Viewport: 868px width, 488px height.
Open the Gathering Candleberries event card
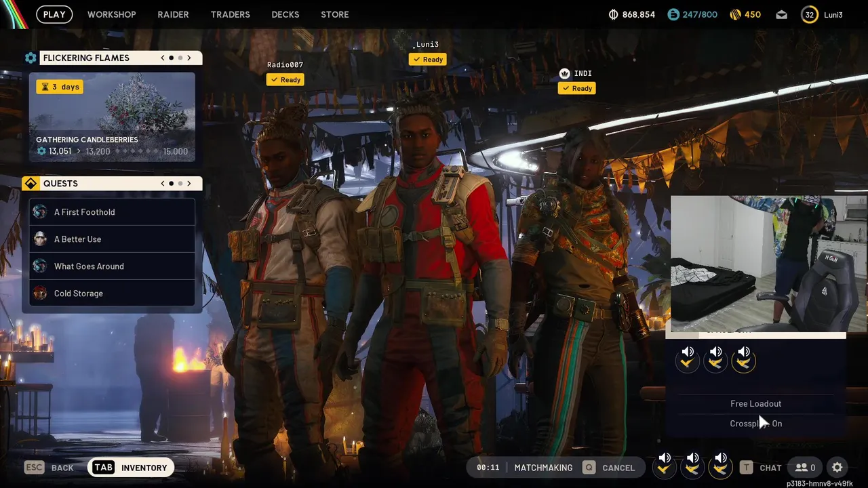(112, 117)
